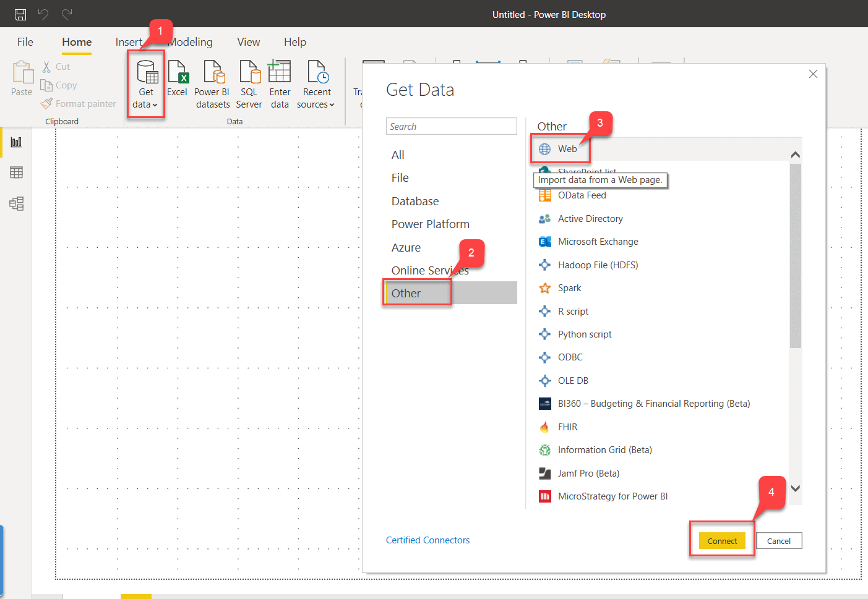This screenshot has height=599, width=868.
Task: Open the View ribbon tab
Action: (248, 42)
